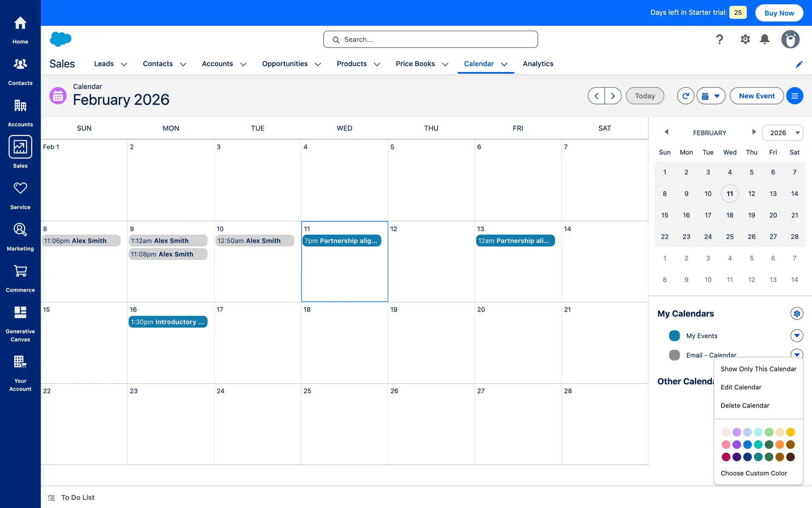812x508 pixels.
Task: Pick the yellow color swatch
Action: tap(790, 432)
